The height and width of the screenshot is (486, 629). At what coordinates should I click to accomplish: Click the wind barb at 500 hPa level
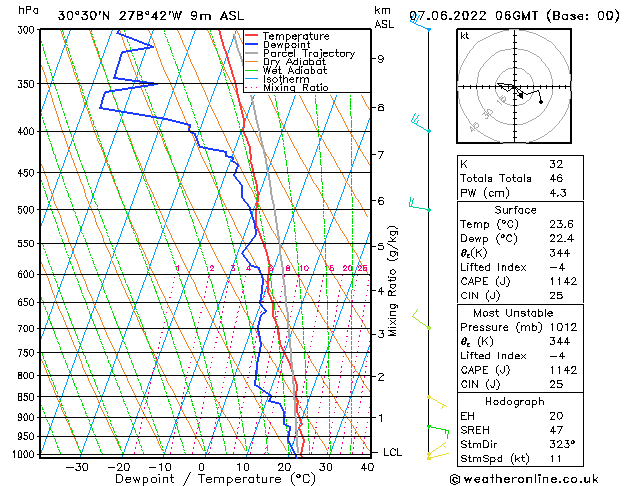tap(420, 205)
